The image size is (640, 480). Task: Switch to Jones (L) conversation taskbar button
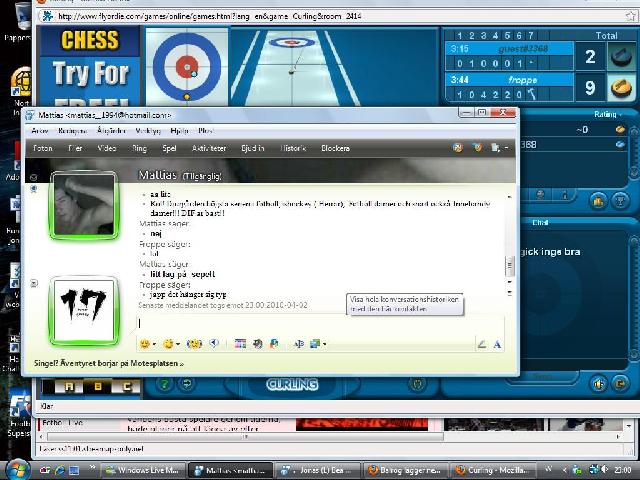coord(319,470)
